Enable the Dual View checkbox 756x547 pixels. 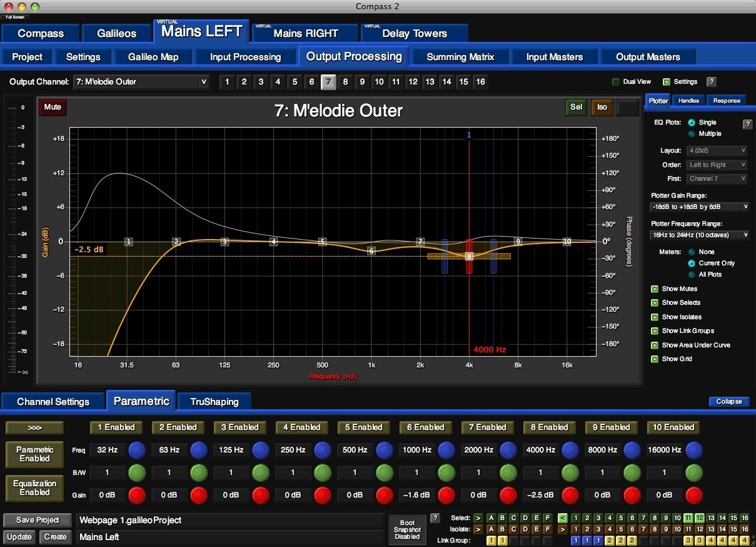[x=616, y=82]
